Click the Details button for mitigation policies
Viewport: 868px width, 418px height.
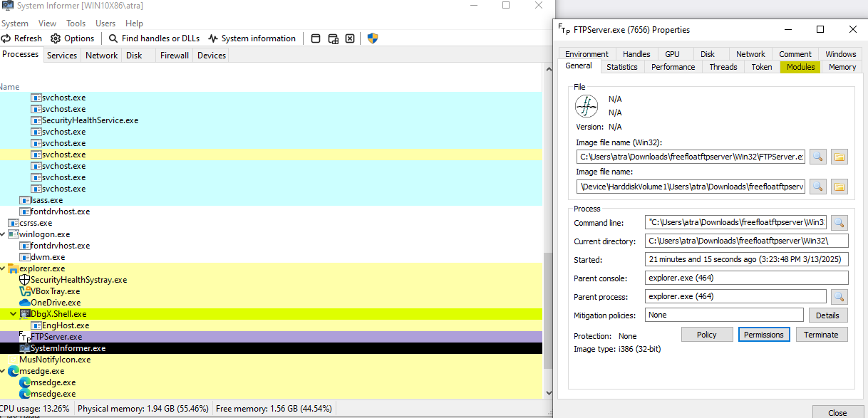[827, 315]
